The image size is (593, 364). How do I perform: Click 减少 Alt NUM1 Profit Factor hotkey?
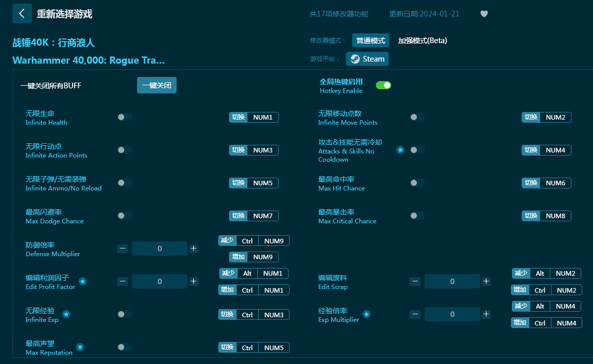click(x=254, y=273)
